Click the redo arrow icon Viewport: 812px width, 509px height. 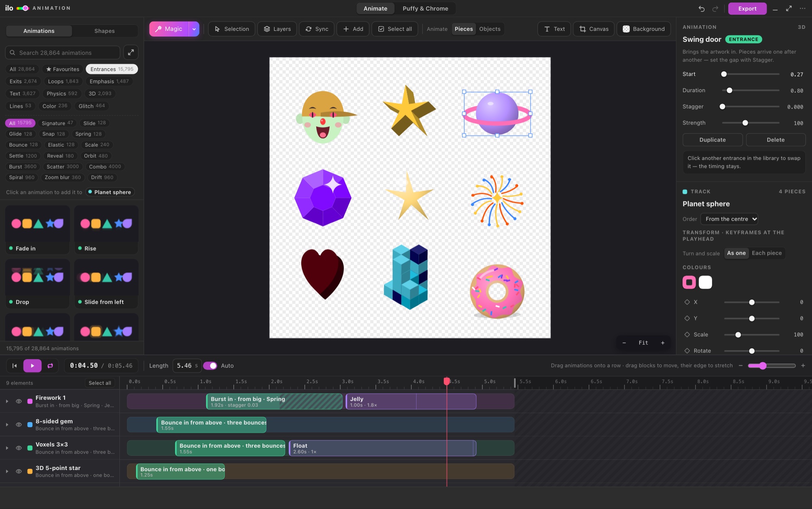(x=715, y=9)
